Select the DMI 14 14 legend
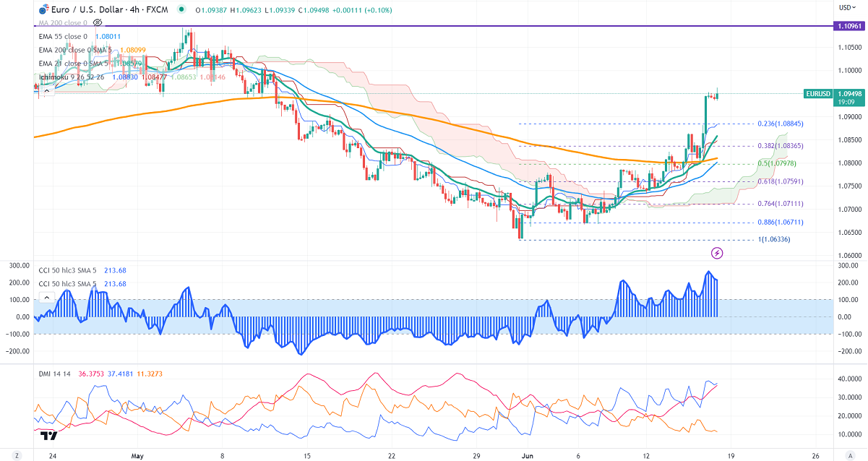This screenshot has width=868, height=461. pos(54,374)
